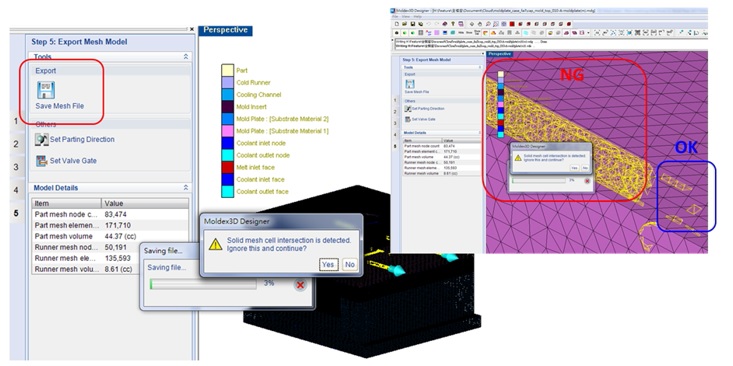Select the Part mesh volume row
The width and height of the screenshot is (733, 366).
(110, 237)
